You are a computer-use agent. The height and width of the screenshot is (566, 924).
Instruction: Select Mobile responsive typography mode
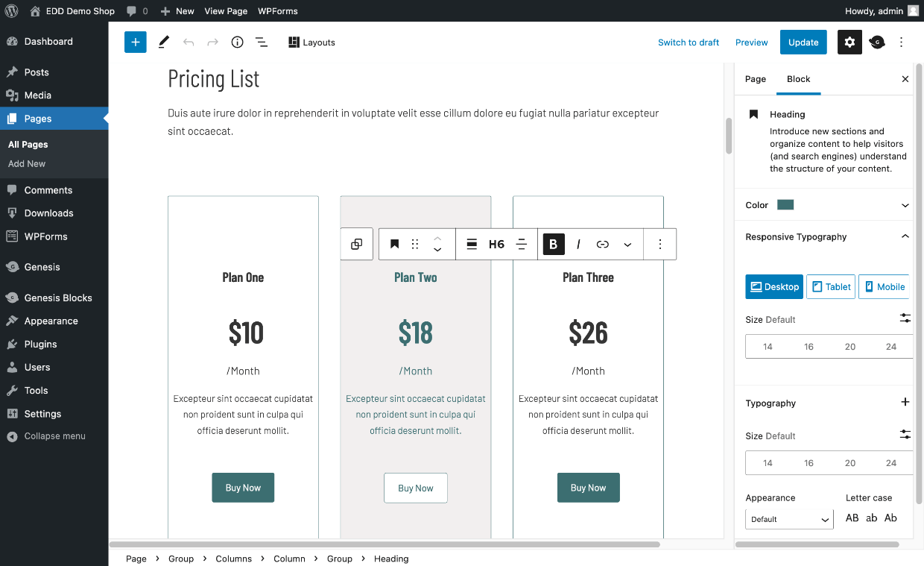tap(887, 286)
